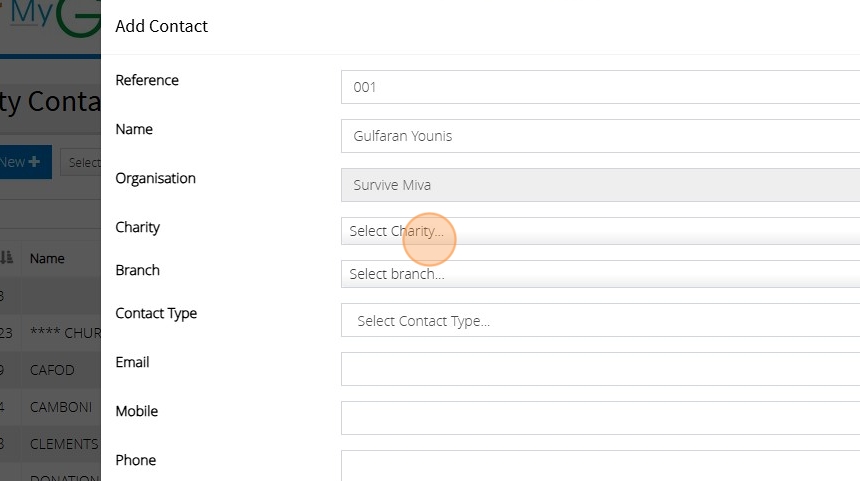Image resolution: width=860 pixels, height=481 pixels.
Task: Focus the Mobile input field
Action: click(x=600, y=418)
